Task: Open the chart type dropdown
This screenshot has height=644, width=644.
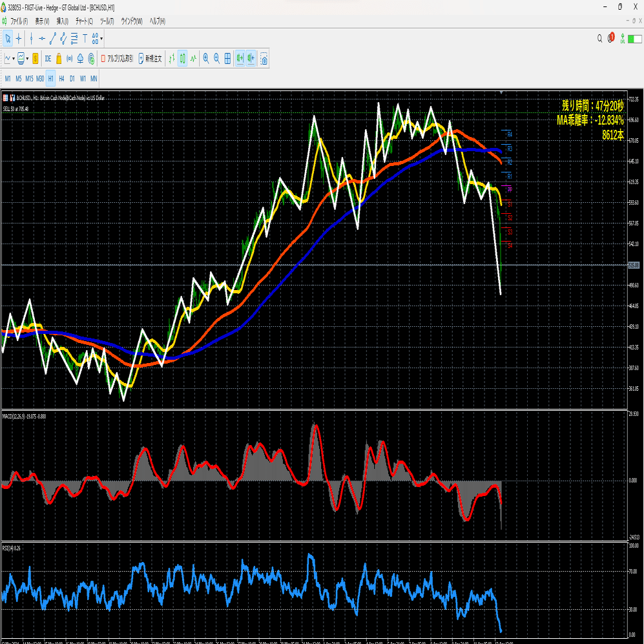Action: [14, 59]
